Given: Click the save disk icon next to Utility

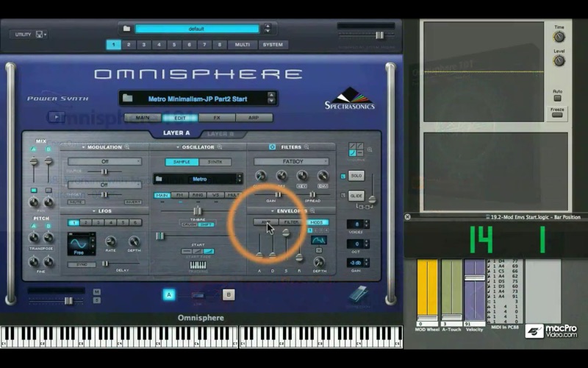Looking at the screenshot, I should tap(39, 34).
